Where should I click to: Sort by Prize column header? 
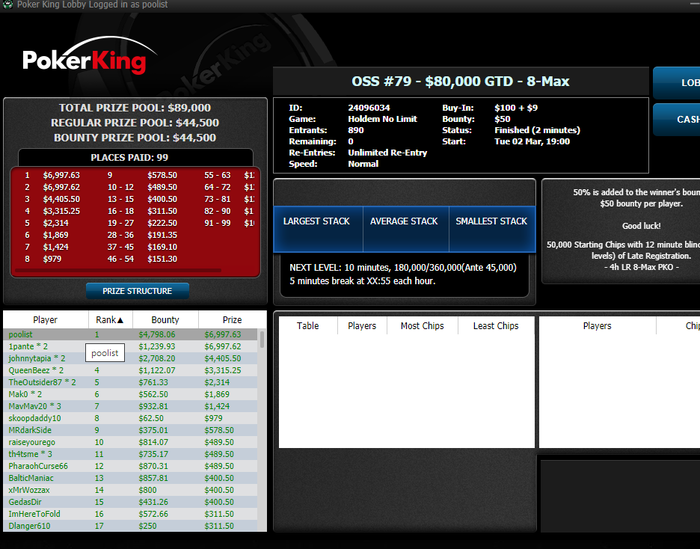232,320
